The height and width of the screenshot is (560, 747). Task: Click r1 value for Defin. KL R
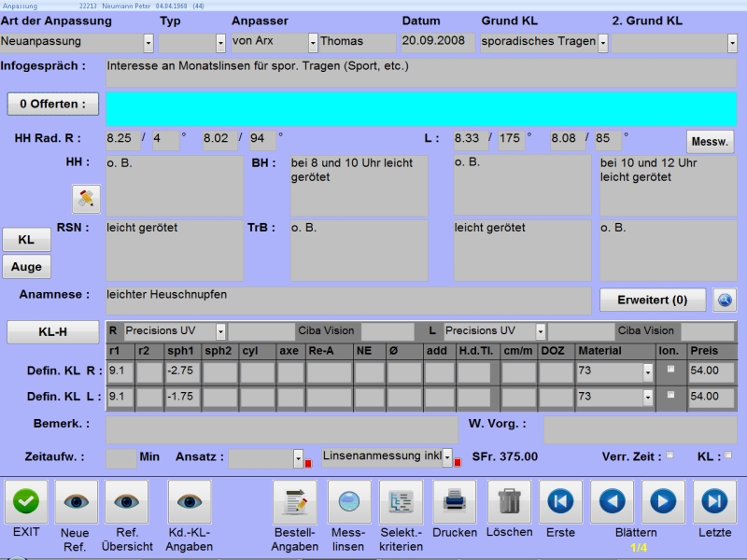point(120,371)
